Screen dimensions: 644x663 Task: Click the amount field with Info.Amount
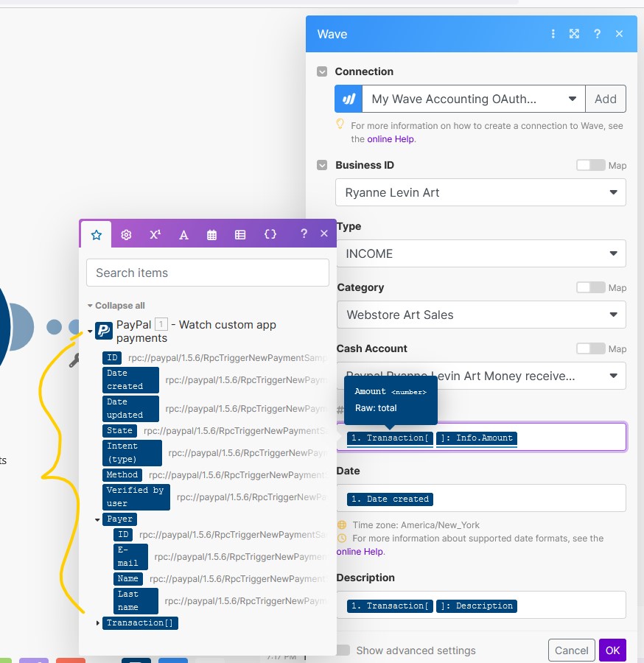tap(481, 437)
